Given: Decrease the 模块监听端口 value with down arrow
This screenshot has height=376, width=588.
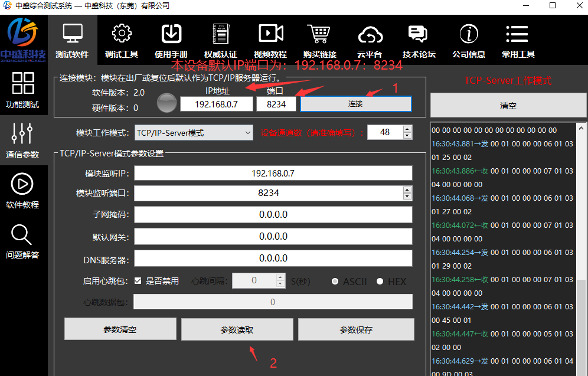Looking at the screenshot, I should (407, 196).
